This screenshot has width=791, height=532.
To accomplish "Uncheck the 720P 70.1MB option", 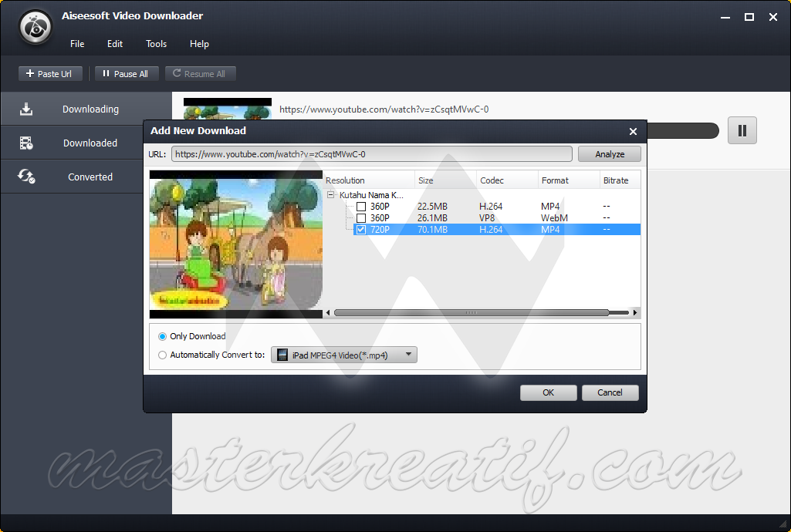I will coord(361,230).
